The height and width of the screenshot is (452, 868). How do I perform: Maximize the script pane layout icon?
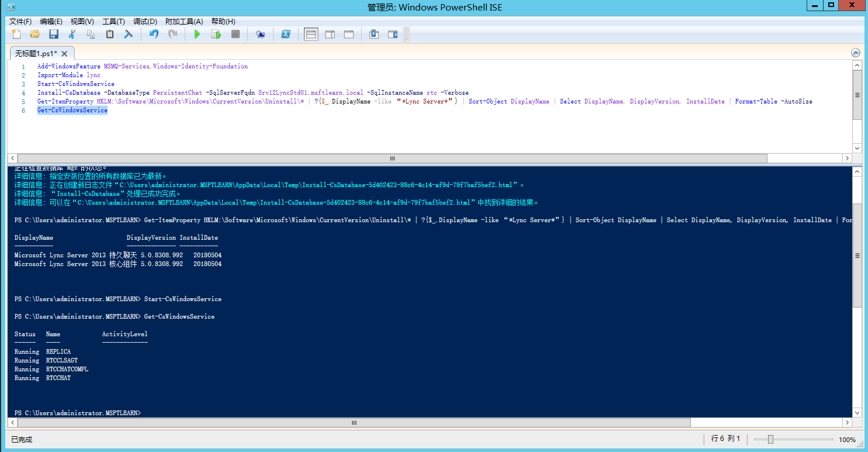[349, 34]
